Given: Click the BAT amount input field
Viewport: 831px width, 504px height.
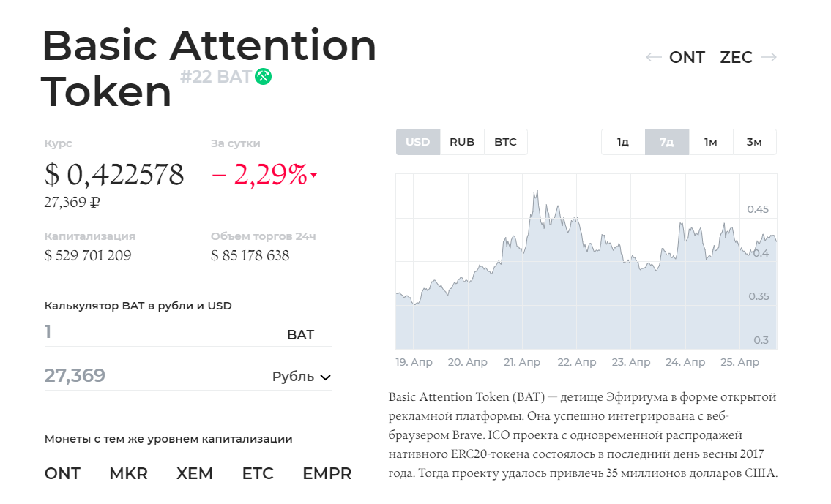Looking at the screenshot, I should click(187, 333).
